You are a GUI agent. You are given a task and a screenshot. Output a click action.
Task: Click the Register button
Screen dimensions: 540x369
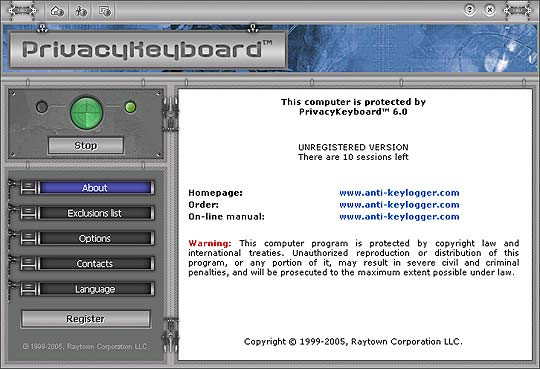pos(86,319)
